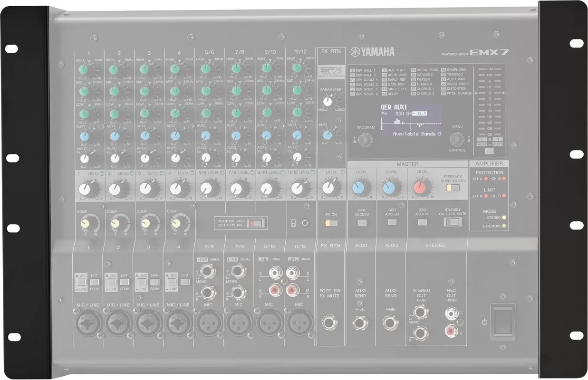
Task: Click STEREO OUT L/MONO jack
Action: [421, 313]
